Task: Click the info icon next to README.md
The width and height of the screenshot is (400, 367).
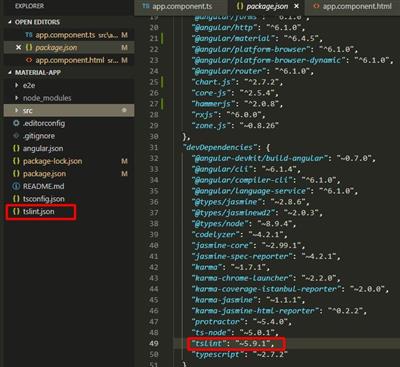Action: point(16,186)
